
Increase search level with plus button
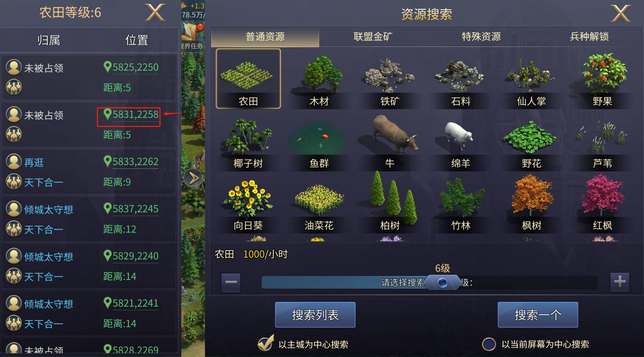pos(620,282)
